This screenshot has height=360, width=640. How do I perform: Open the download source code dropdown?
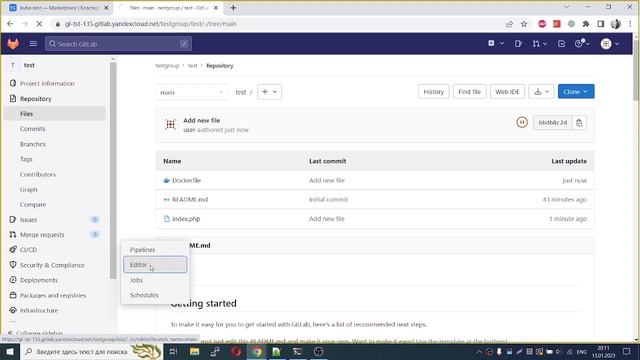[x=541, y=92]
